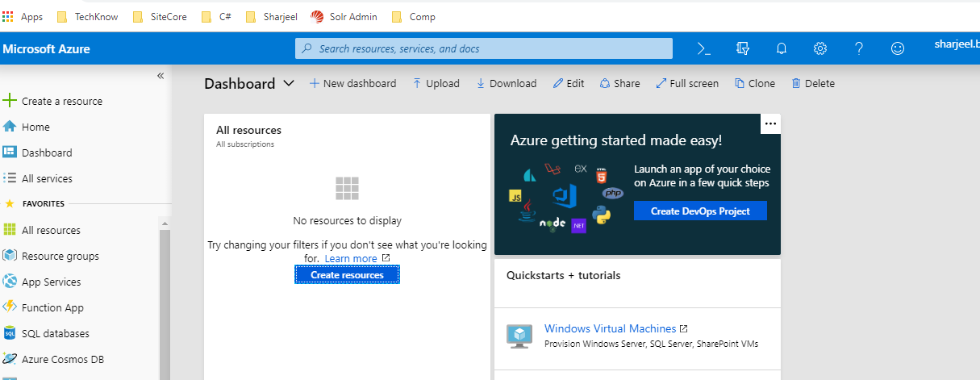The image size is (980, 380).
Task: Open the notifications bell
Action: click(x=781, y=48)
